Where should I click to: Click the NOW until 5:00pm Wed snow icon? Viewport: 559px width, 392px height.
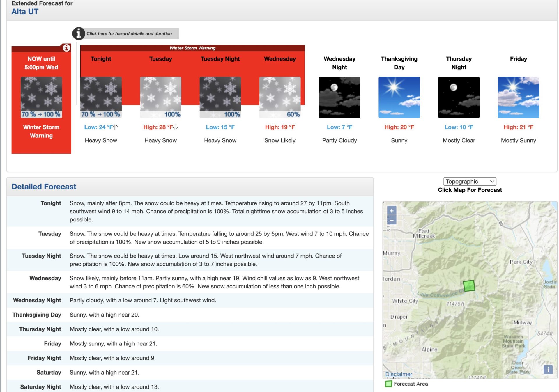coord(41,97)
